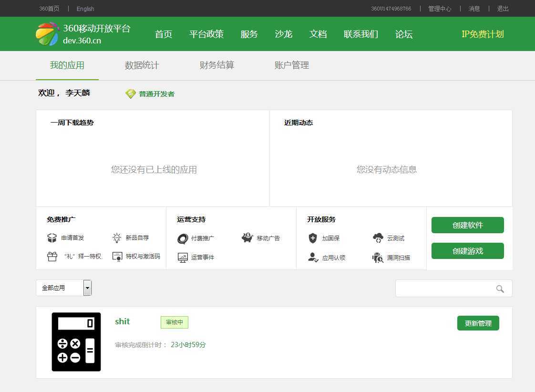Click the 运营事件 monitor chart icon
The image size is (535, 392).
(x=183, y=258)
